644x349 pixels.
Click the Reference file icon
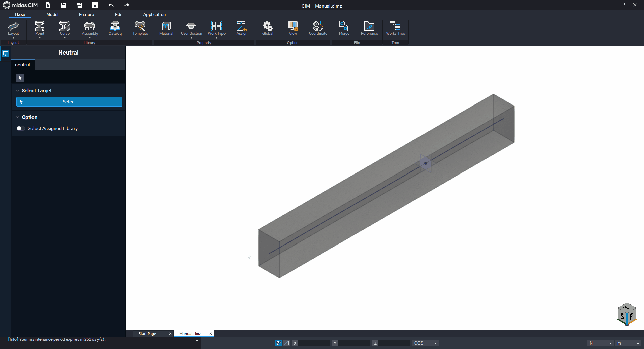coord(369,28)
